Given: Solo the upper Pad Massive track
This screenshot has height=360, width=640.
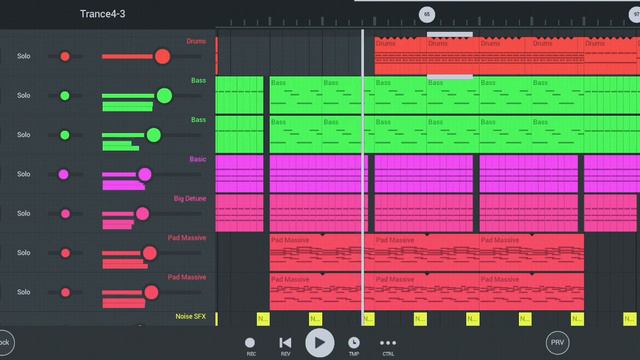Looking at the screenshot, I should coord(24,253).
